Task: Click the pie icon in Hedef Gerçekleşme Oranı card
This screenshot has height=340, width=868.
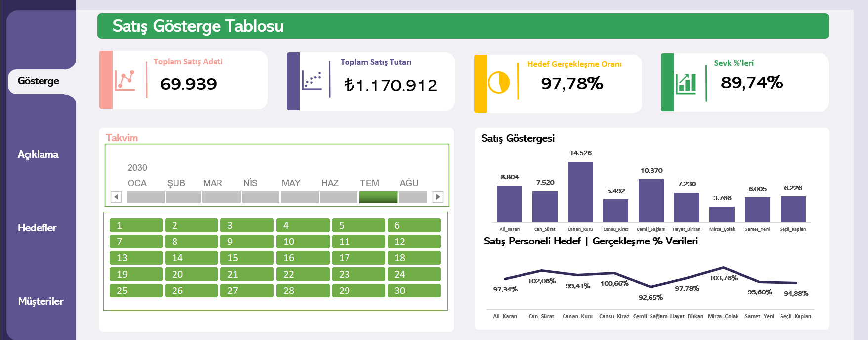Action: click(x=499, y=82)
